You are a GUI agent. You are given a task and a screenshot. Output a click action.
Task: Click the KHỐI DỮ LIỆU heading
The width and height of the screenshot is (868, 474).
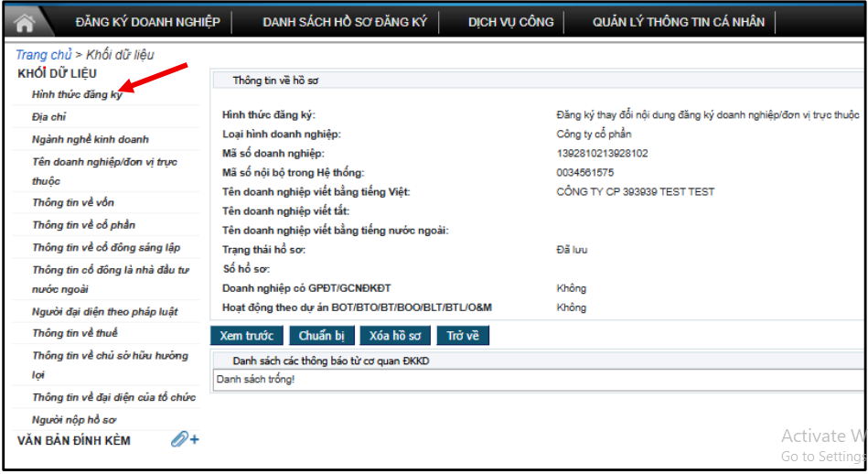pyautogui.click(x=57, y=73)
